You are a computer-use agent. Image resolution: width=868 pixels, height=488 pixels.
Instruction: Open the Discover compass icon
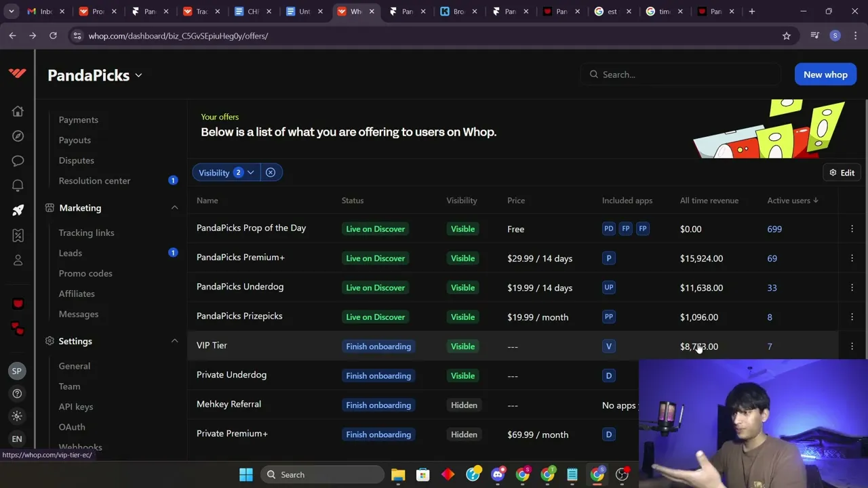click(x=18, y=136)
